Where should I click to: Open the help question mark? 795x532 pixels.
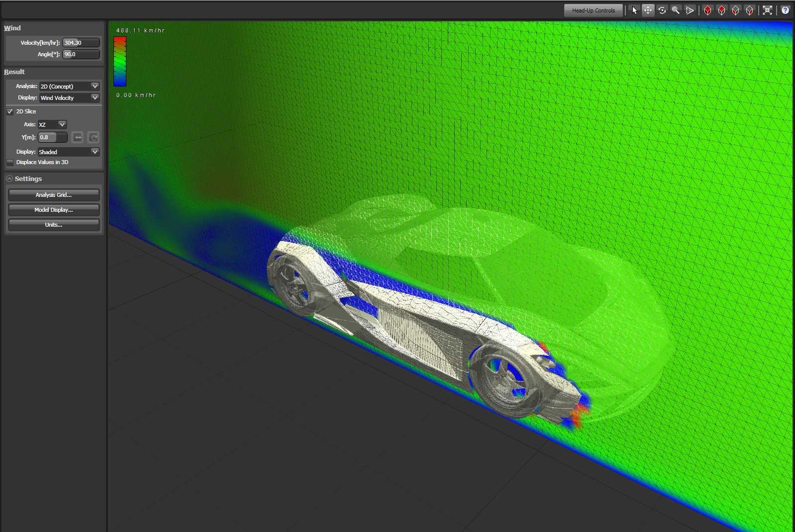pos(785,10)
